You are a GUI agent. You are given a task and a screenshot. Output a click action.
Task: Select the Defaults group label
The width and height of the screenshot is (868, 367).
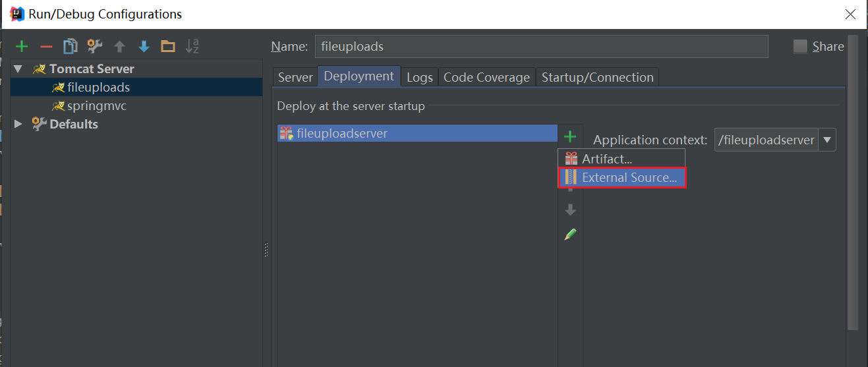pyautogui.click(x=74, y=124)
